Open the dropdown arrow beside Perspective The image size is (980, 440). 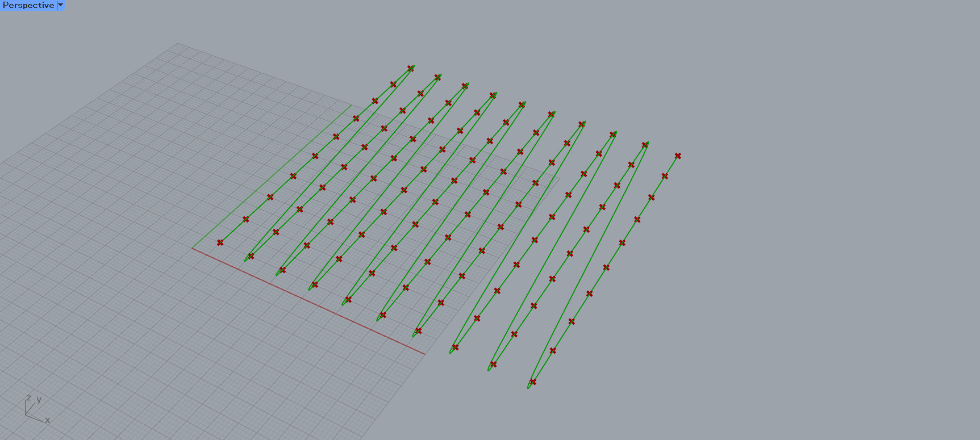click(61, 5)
